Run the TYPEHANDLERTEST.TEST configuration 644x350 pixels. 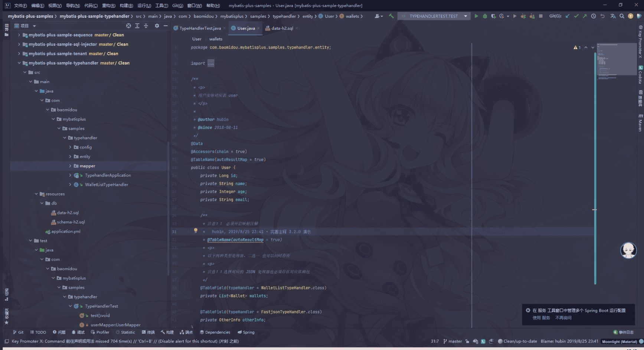[476, 16]
